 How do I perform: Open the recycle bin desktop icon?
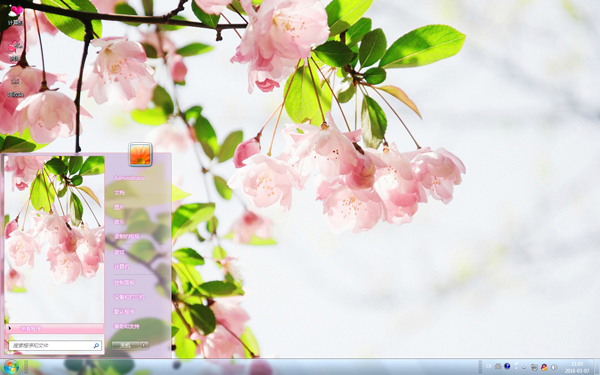(15, 87)
